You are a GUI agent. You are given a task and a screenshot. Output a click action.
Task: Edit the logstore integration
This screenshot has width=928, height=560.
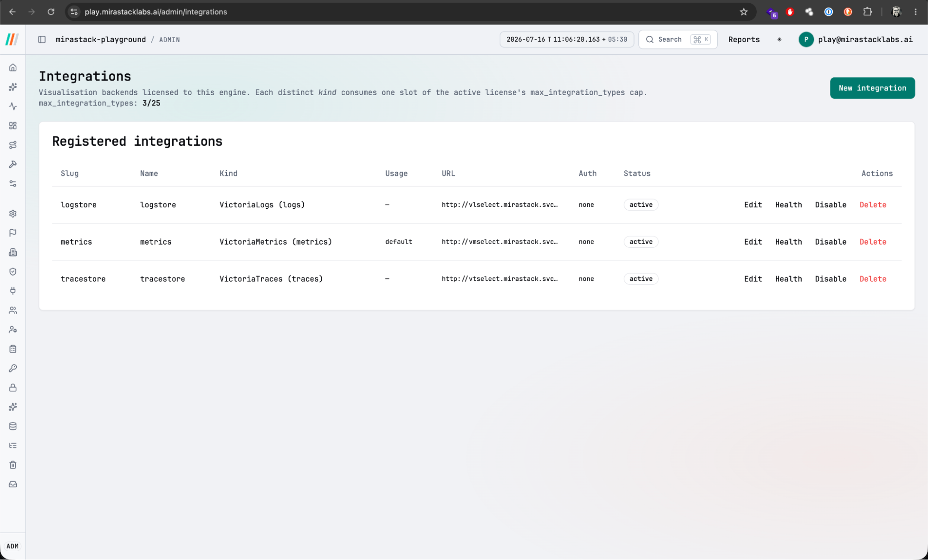(x=753, y=205)
